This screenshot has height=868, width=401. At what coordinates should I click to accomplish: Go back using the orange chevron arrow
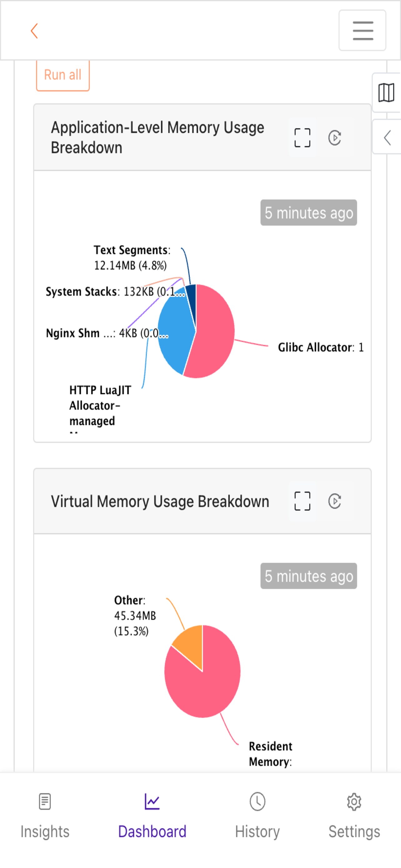point(34,31)
